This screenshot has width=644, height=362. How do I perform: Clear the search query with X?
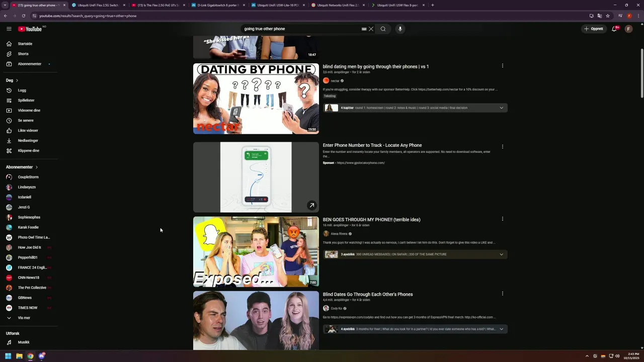coord(371,29)
